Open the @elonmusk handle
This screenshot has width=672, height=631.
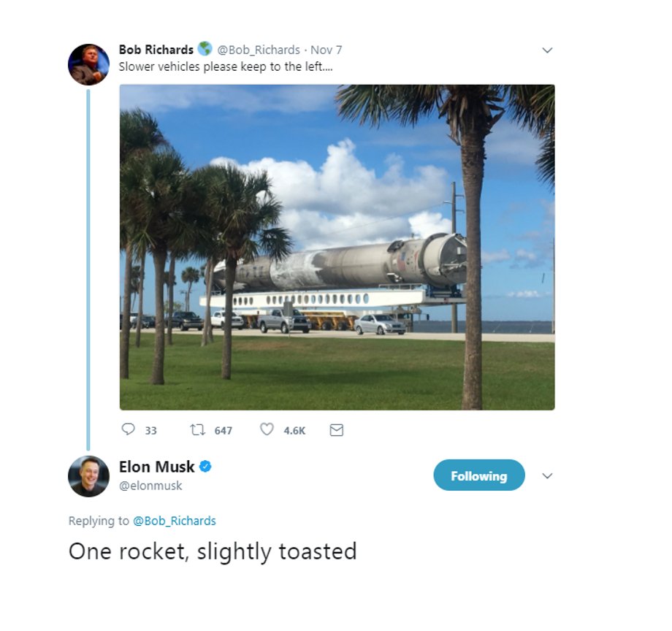(x=150, y=486)
